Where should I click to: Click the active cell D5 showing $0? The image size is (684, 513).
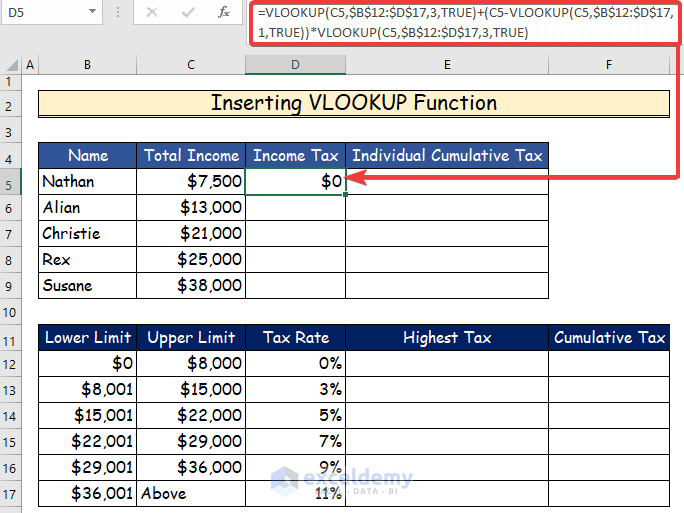pos(295,181)
